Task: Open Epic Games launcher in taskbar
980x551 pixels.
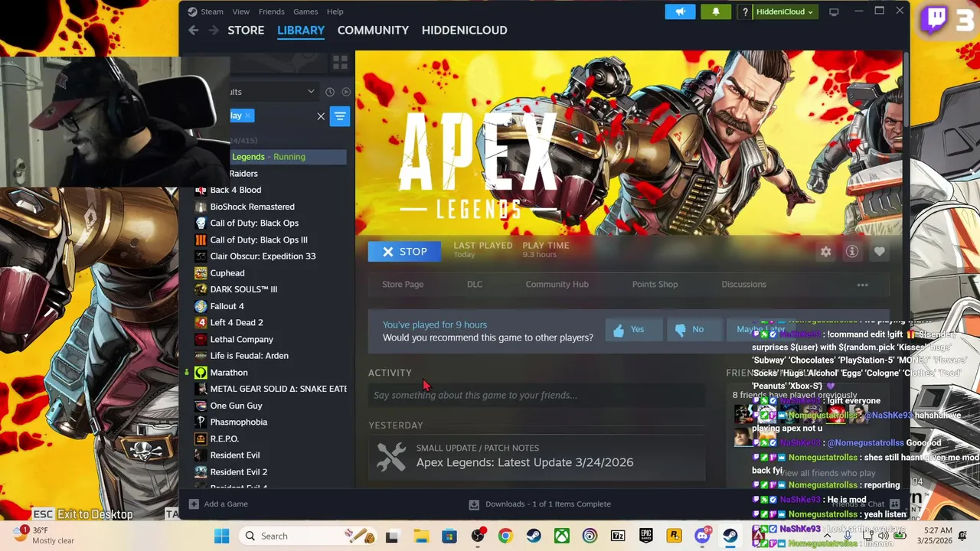Action: click(646, 536)
